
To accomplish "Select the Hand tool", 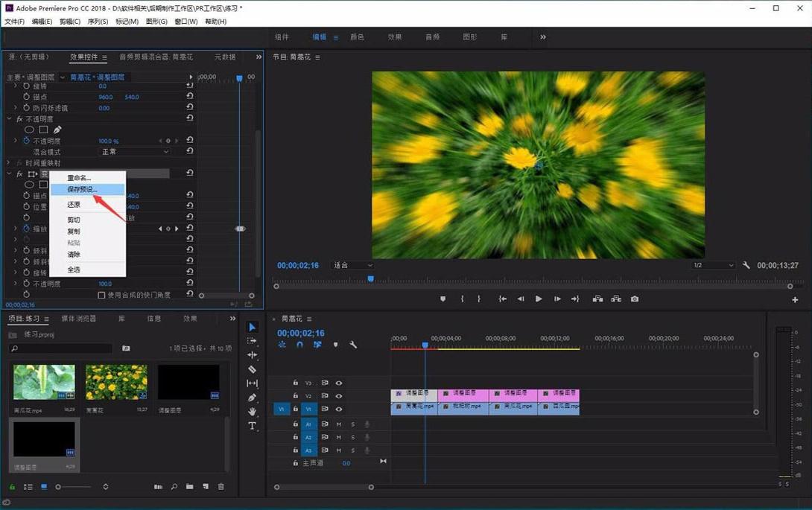I will pyautogui.click(x=252, y=412).
